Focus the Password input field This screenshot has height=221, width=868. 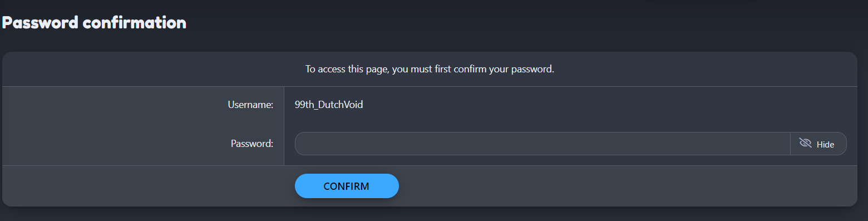tap(542, 144)
